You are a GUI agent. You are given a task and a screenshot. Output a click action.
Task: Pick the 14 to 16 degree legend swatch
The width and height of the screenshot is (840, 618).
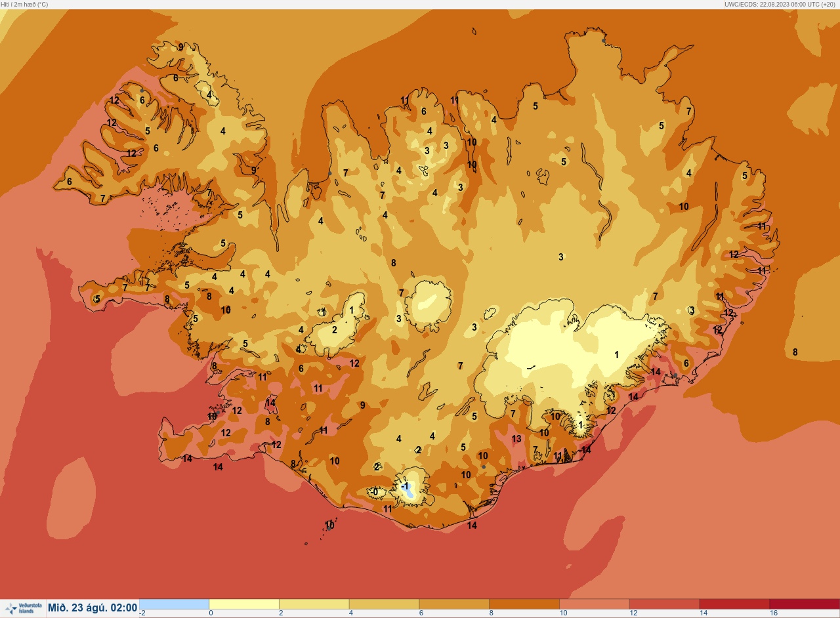(734, 604)
